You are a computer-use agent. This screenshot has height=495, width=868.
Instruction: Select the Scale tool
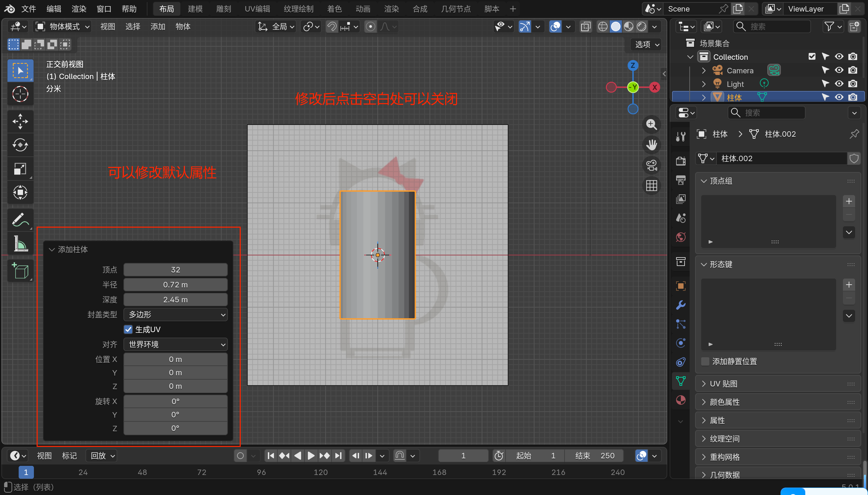(20, 169)
